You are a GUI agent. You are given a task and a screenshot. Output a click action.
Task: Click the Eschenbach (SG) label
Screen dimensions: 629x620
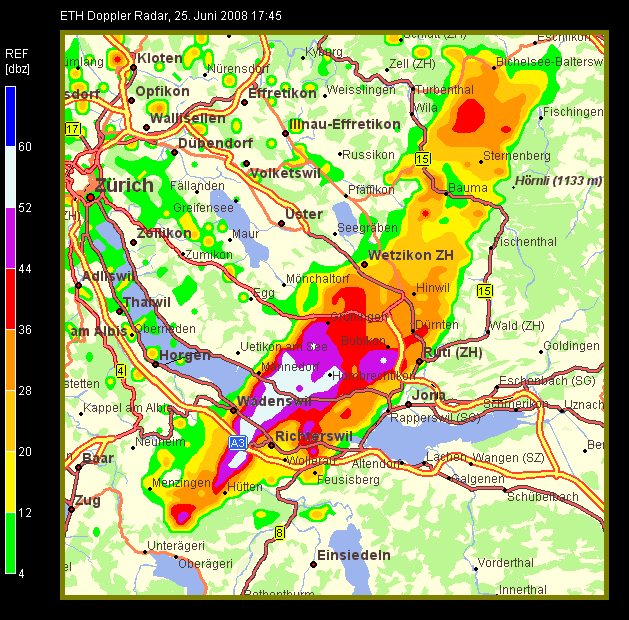point(547,381)
